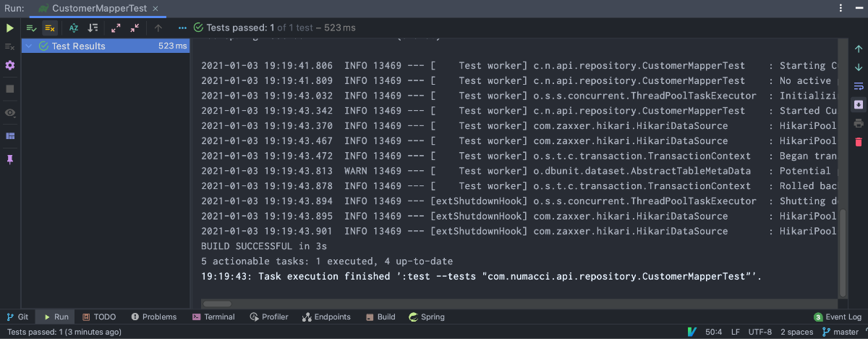Toggle auto-test gear icon in sidebar
Image resolution: width=868 pixels, height=339 pixels.
coord(10,65)
